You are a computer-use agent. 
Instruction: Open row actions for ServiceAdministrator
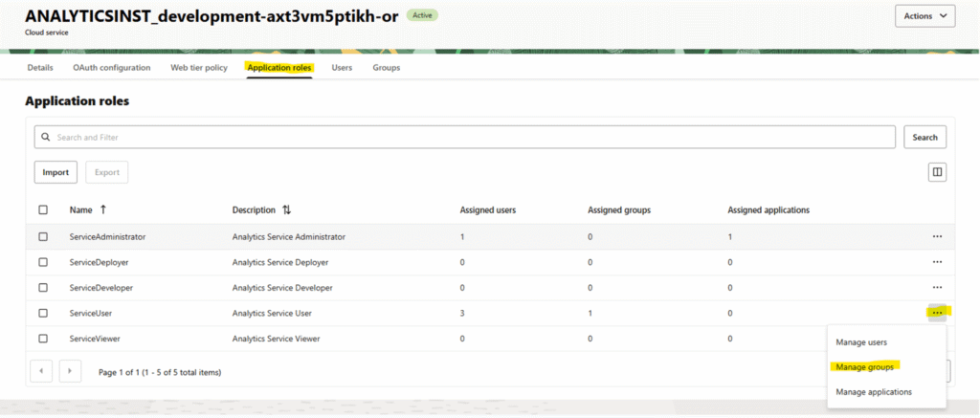pyautogui.click(x=937, y=236)
